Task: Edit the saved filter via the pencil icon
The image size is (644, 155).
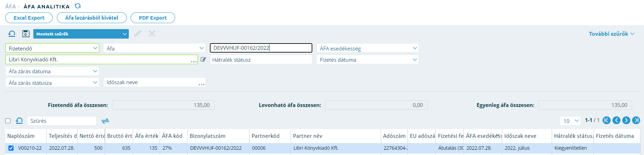Action: [x=138, y=34]
